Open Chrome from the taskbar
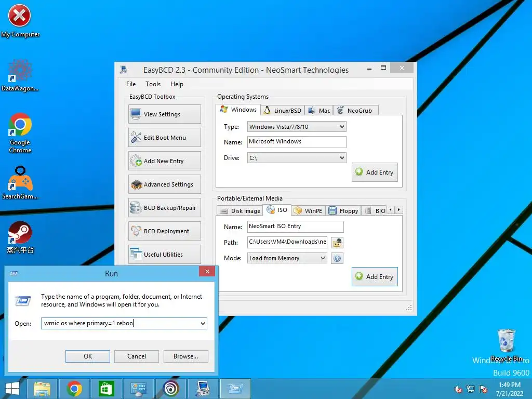 tap(74, 389)
